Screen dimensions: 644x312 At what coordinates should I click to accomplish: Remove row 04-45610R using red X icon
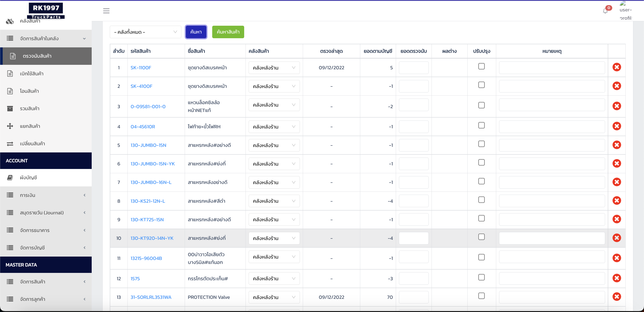click(x=616, y=126)
